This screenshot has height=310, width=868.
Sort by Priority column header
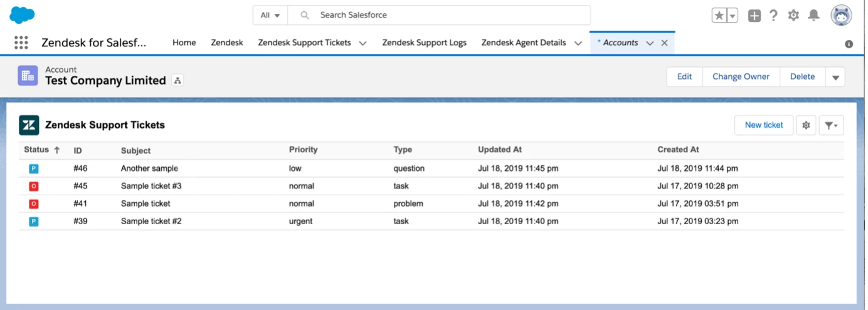pos(304,150)
